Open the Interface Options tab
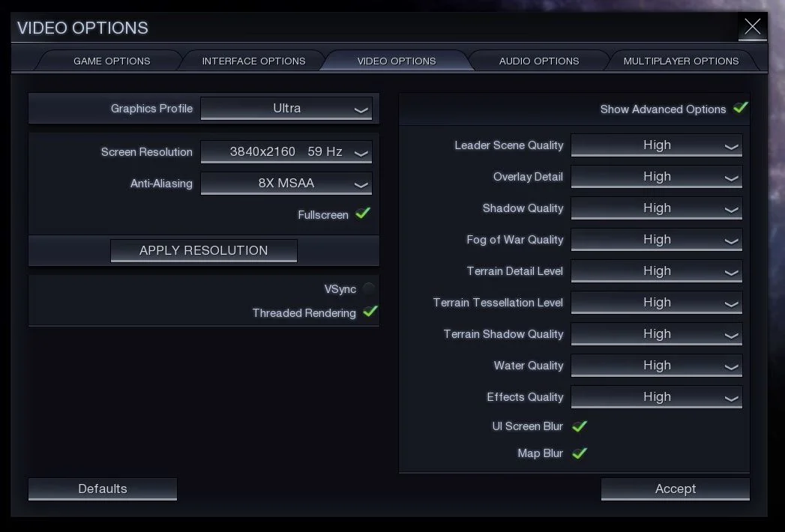This screenshot has width=785, height=532. 253,61
